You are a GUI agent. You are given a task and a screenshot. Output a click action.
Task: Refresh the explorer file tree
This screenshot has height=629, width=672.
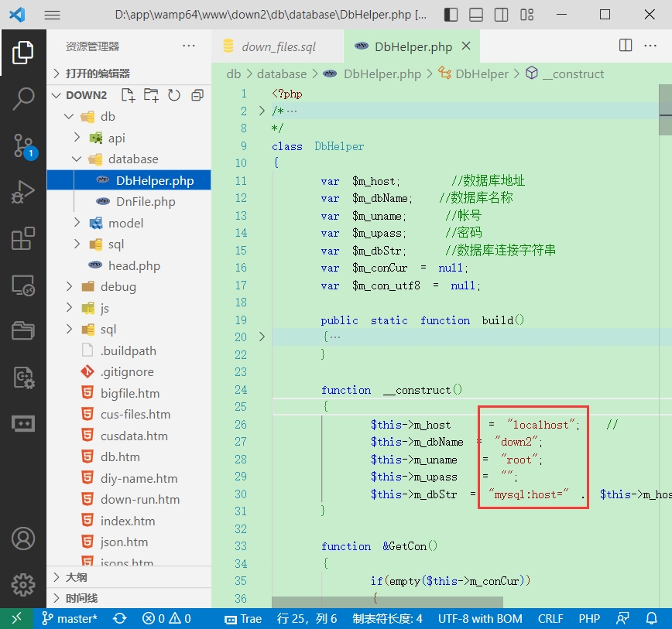tap(174, 95)
